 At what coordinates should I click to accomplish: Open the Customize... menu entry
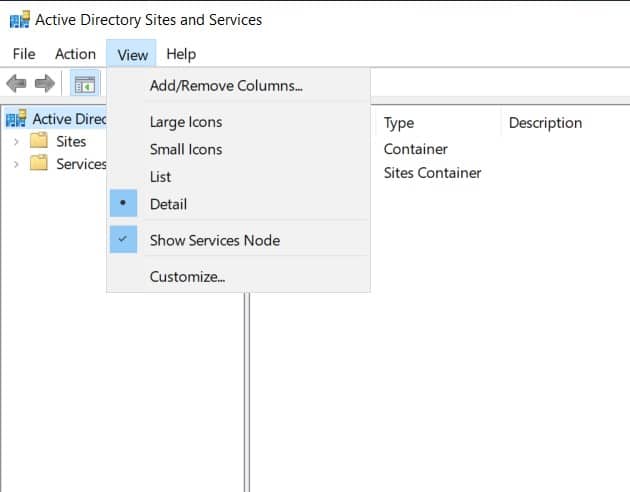pos(187,276)
